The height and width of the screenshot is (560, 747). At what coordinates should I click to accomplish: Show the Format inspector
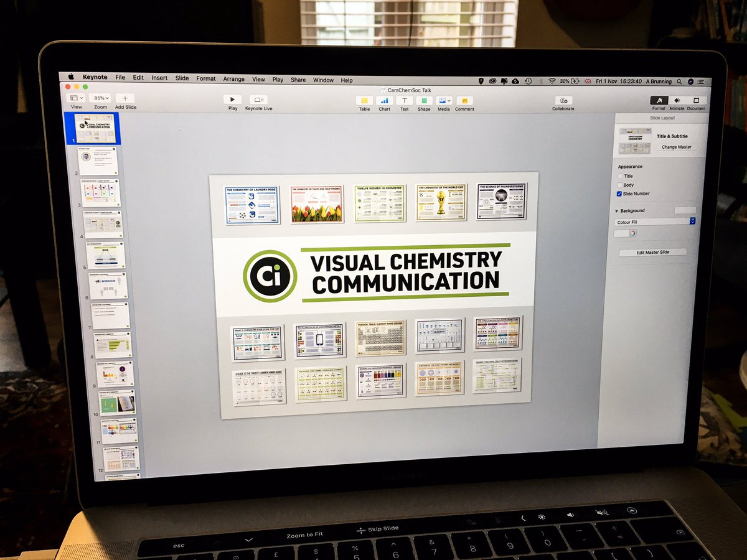(x=659, y=101)
